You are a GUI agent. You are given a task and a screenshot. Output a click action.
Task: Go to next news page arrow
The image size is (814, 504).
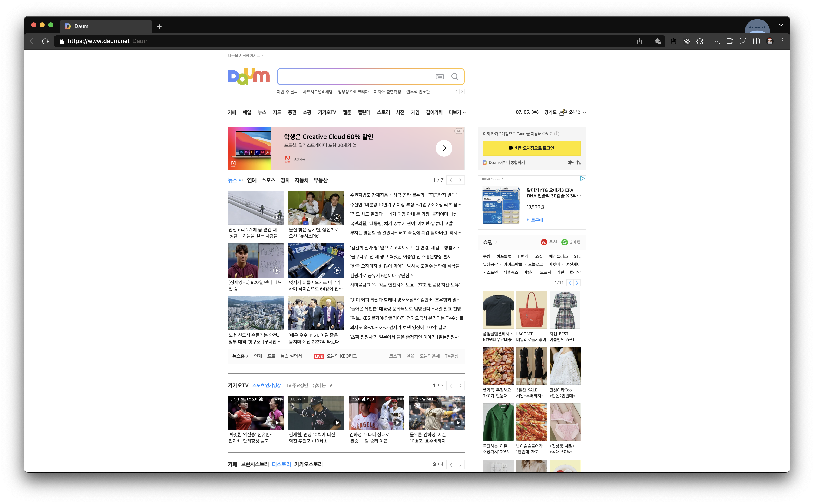(x=460, y=180)
